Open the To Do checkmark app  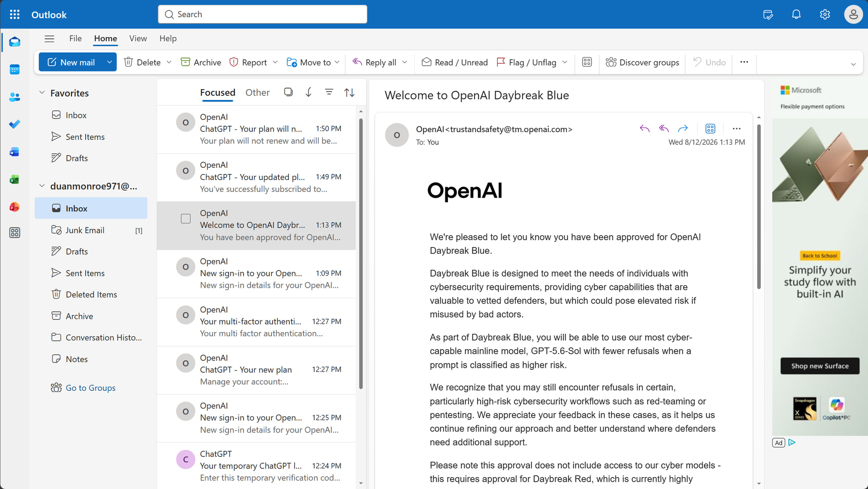14,124
